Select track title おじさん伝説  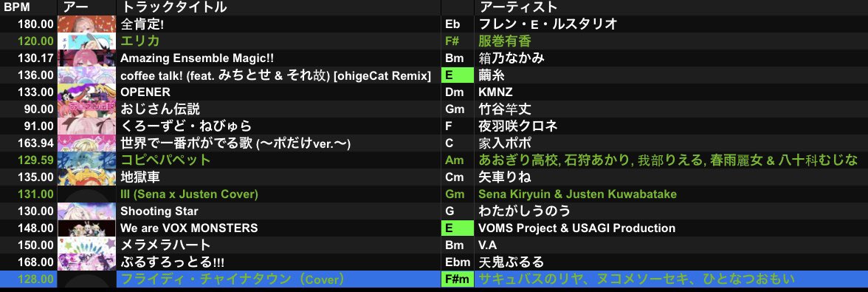(x=160, y=109)
